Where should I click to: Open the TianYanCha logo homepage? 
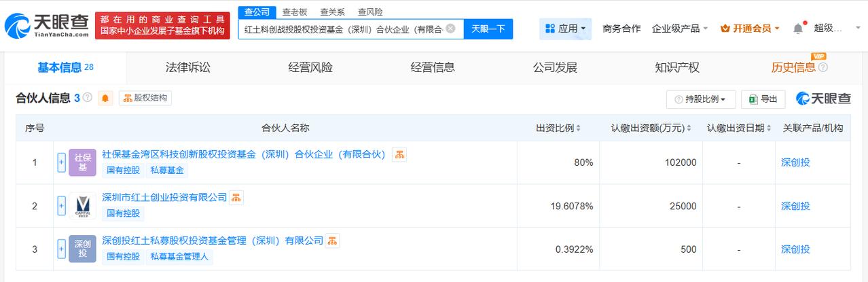tap(47, 25)
